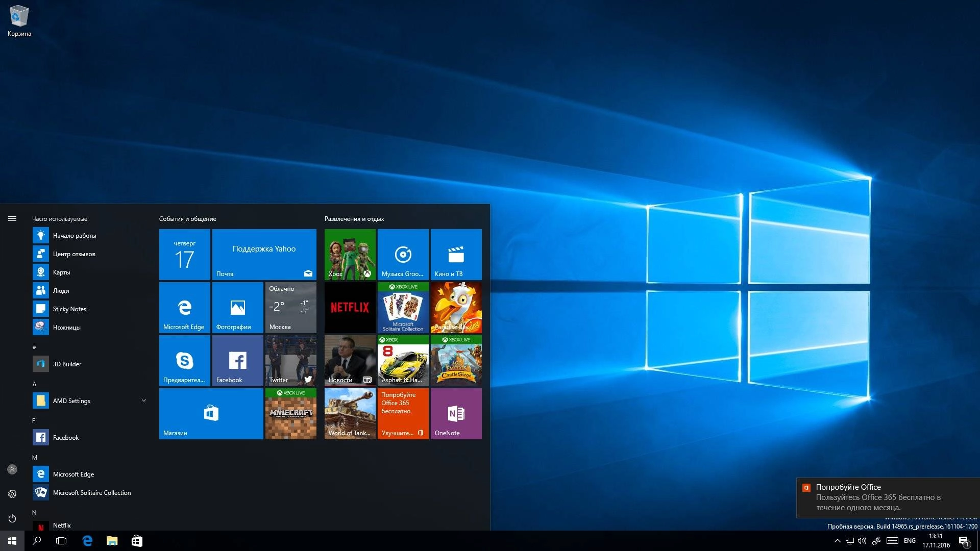Open the Магазин store tile
Image resolution: width=980 pixels, height=551 pixels.
(x=211, y=414)
